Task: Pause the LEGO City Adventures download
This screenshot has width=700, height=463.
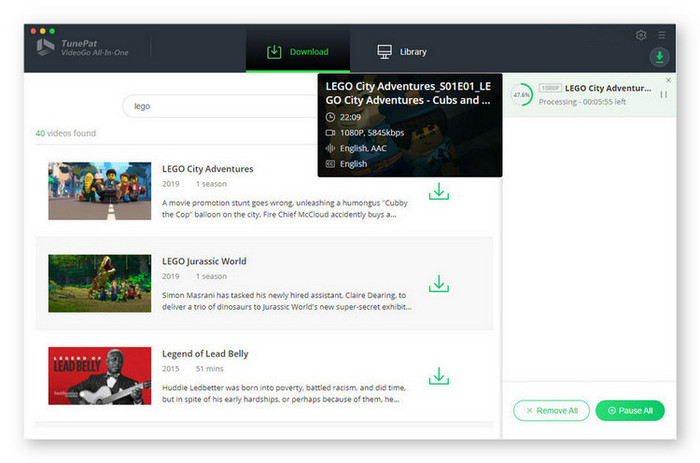Action: (x=664, y=95)
